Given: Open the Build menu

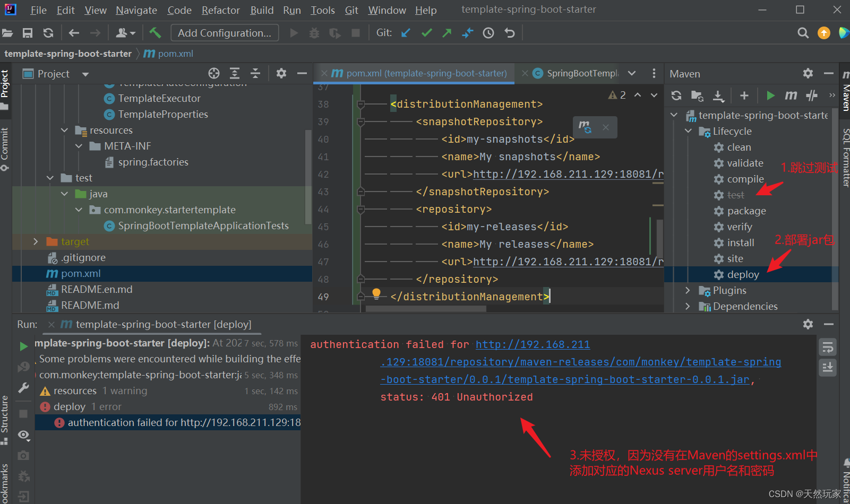Looking at the screenshot, I should (262, 10).
